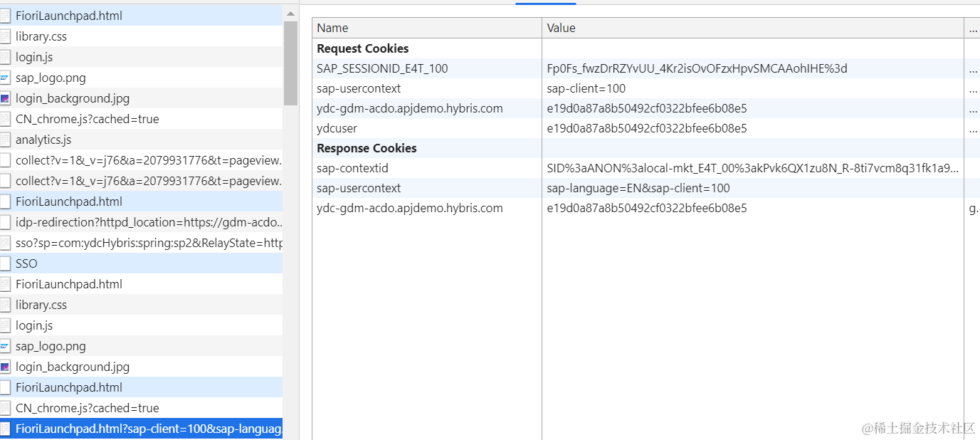Click the e19d0a87 value in ydcuser row
This screenshot has height=440, width=980.
click(x=647, y=128)
